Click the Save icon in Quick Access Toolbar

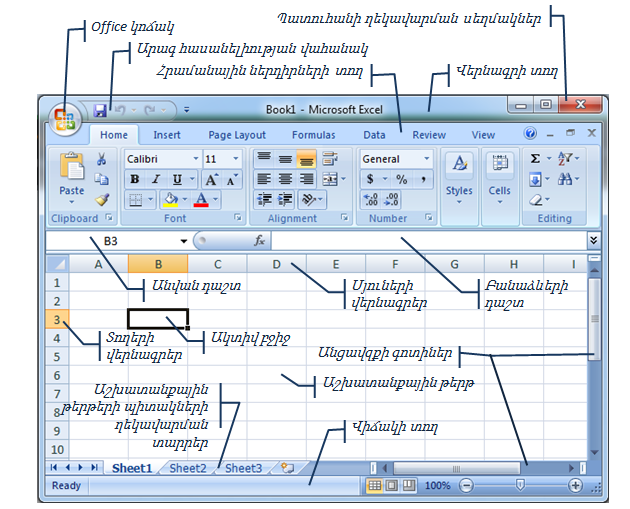[100, 109]
